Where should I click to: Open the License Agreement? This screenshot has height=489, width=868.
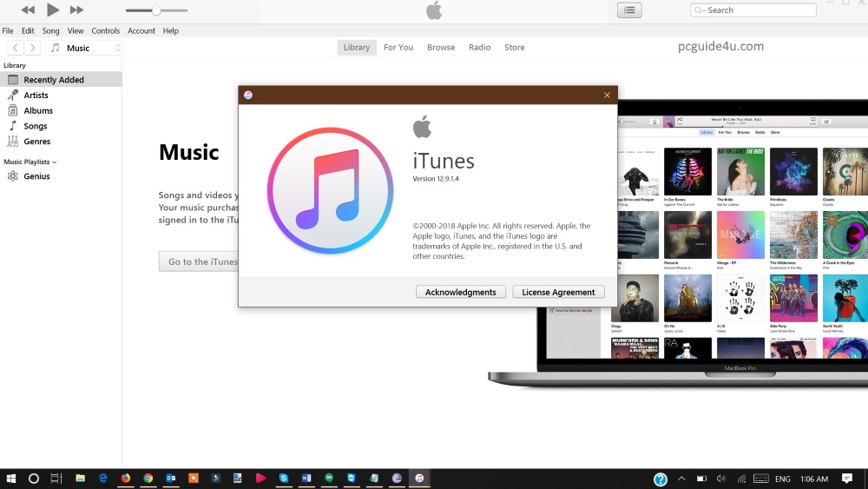pos(558,293)
